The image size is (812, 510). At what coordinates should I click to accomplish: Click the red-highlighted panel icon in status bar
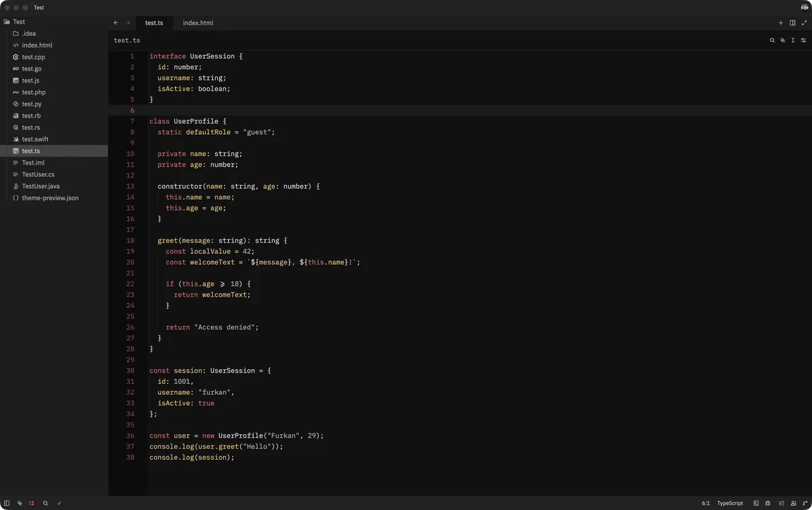[32, 503]
